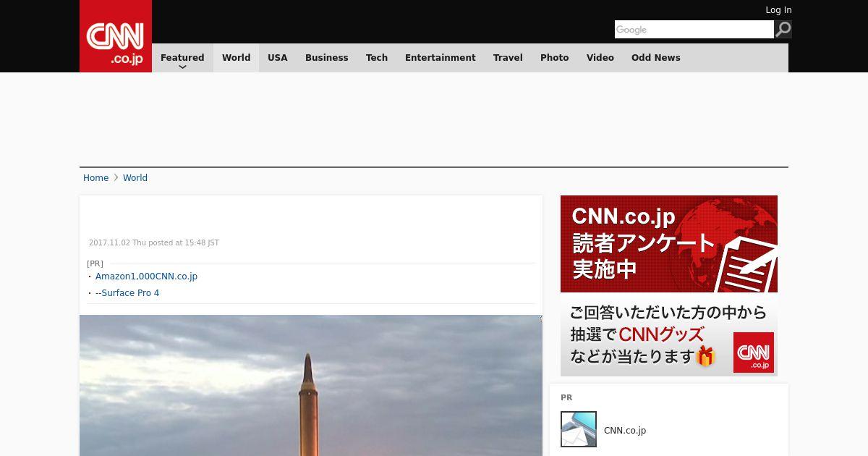This screenshot has height=456, width=868.
Task: Open the Photo section
Action: pos(555,58)
